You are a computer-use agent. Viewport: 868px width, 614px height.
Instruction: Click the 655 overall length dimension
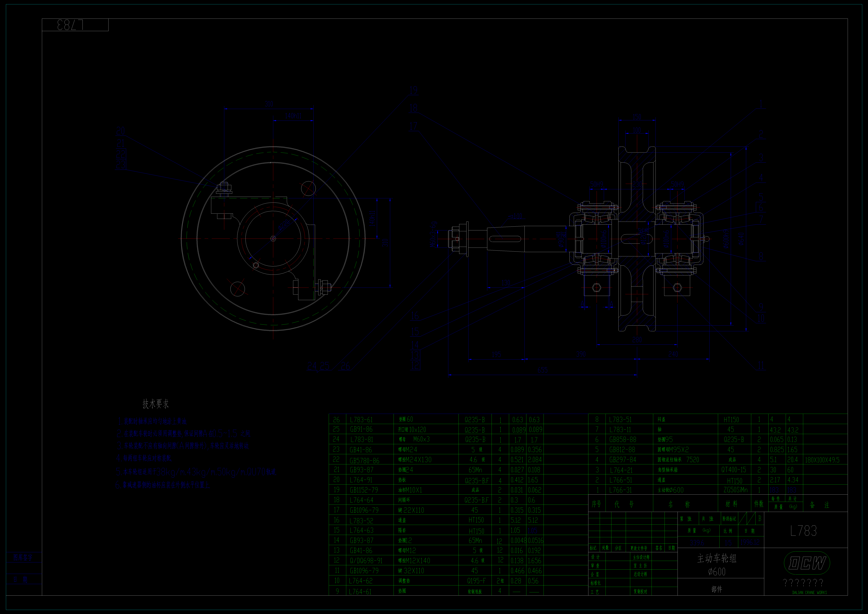click(x=542, y=370)
